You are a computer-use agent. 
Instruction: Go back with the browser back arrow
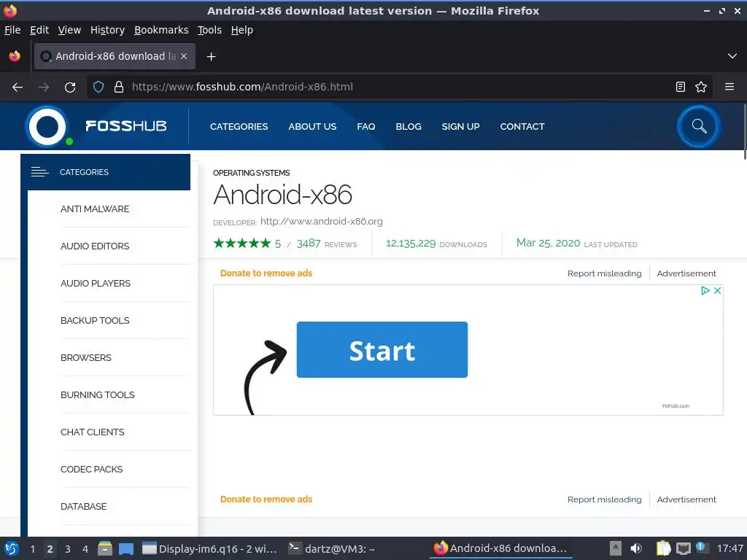[x=18, y=87]
